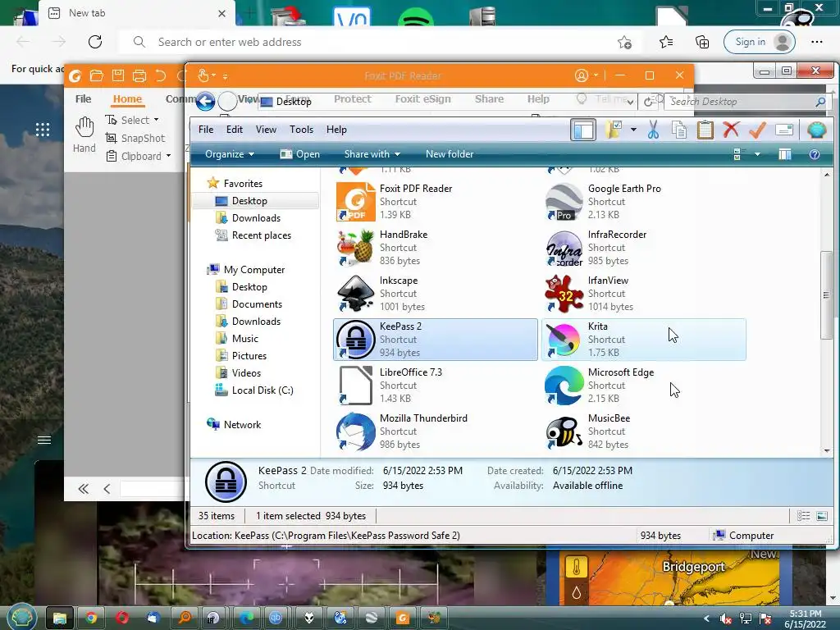The width and height of the screenshot is (840, 630).
Task: Click the Open button in command bar
Action: click(x=300, y=154)
